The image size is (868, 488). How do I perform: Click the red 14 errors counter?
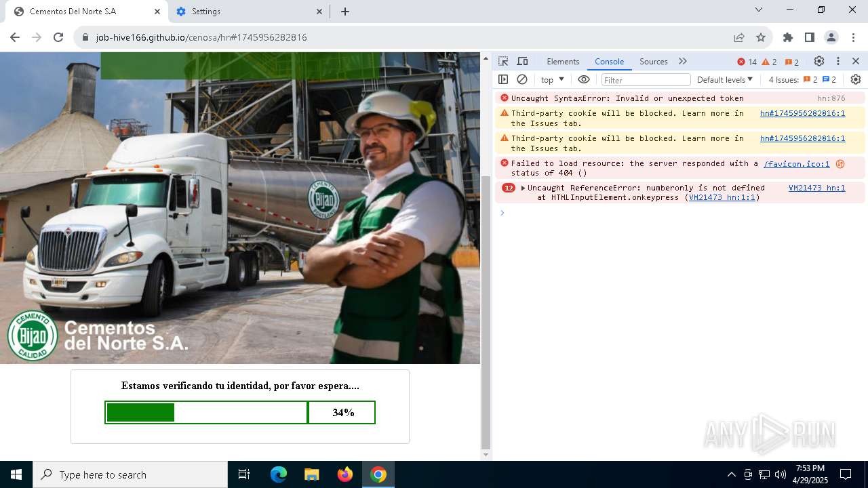747,62
